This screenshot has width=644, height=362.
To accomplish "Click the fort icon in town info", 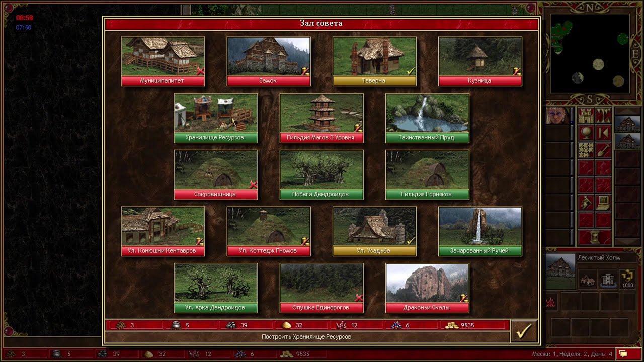I will tap(607, 279).
